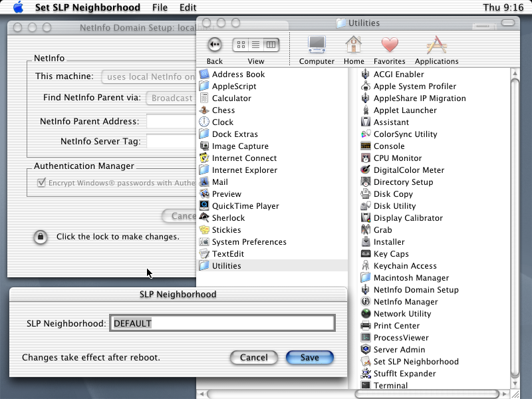Select the System Preferences icon
The height and width of the screenshot is (399, 532).
(x=204, y=241)
